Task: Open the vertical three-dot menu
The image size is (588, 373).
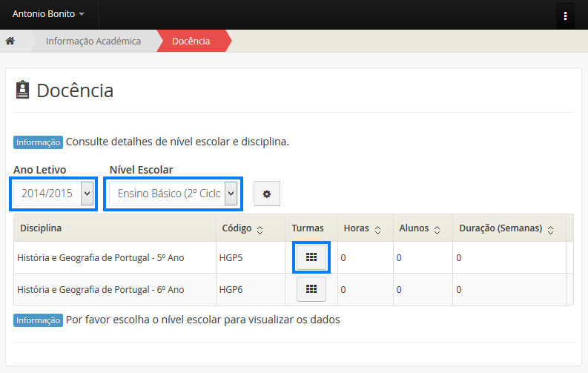Action: 565,15
